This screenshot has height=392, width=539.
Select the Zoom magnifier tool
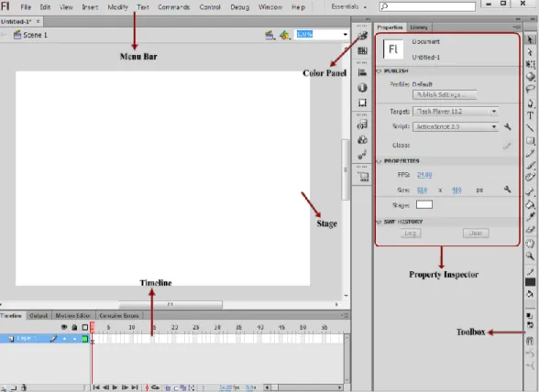pos(530,256)
